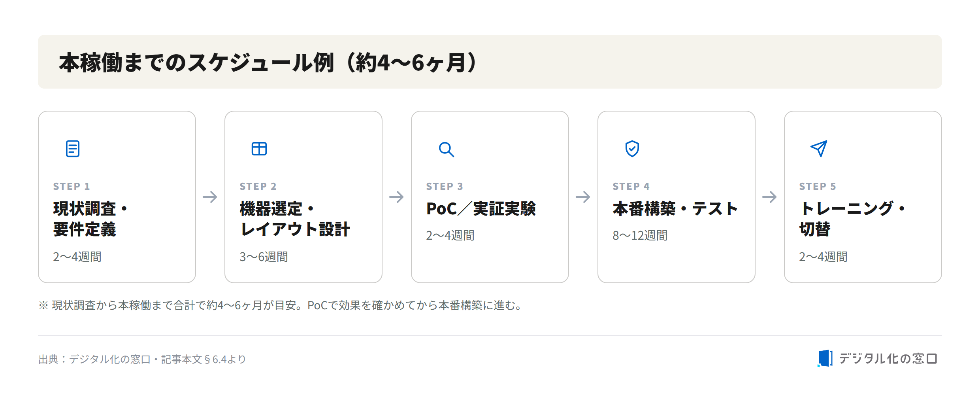Select the 本番構築・テスト heading
Image resolution: width=980 pixels, height=405 pixels.
pyautogui.click(x=675, y=209)
